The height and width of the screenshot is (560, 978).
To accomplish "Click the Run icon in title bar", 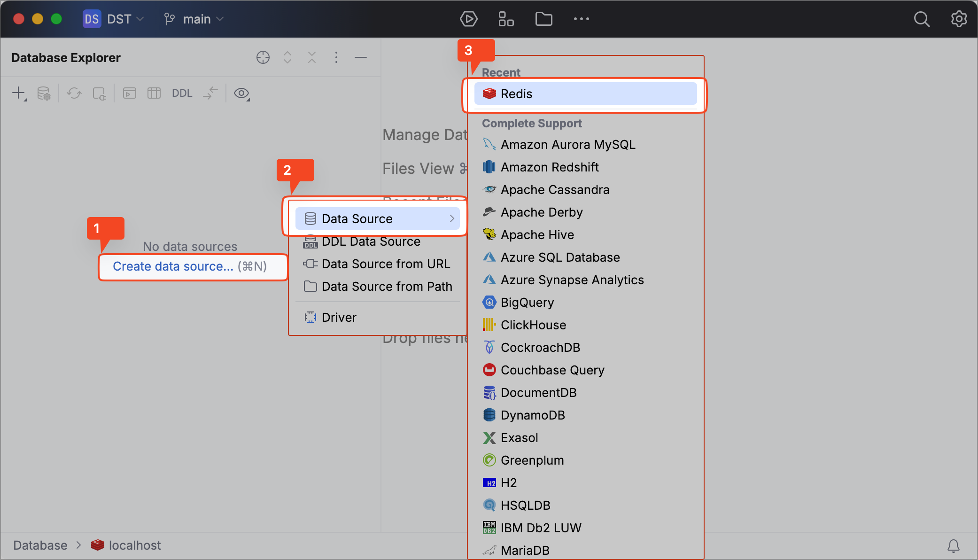I will click(468, 19).
